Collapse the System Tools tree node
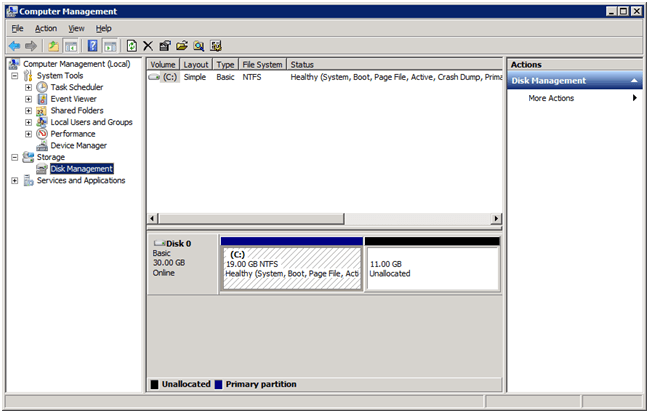This screenshot has height=413, width=649. pyautogui.click(x=15, y=76)
